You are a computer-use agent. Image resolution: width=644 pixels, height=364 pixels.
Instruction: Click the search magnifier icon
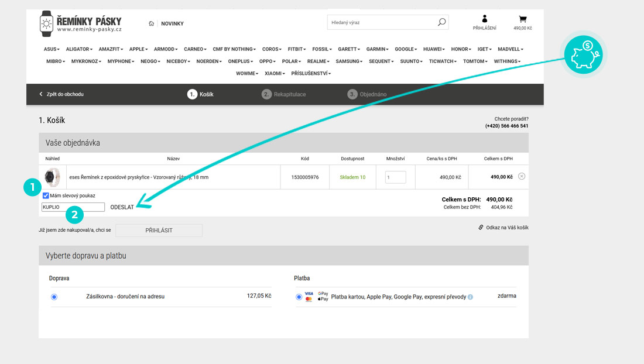441,22
